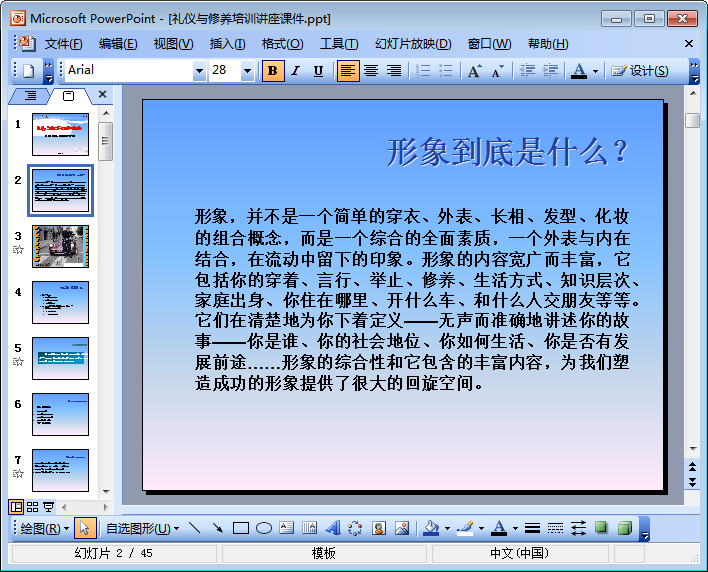Close the slide thumbnail pane
The width and height of the screenshot is (708, 572).
pos(102,94)
